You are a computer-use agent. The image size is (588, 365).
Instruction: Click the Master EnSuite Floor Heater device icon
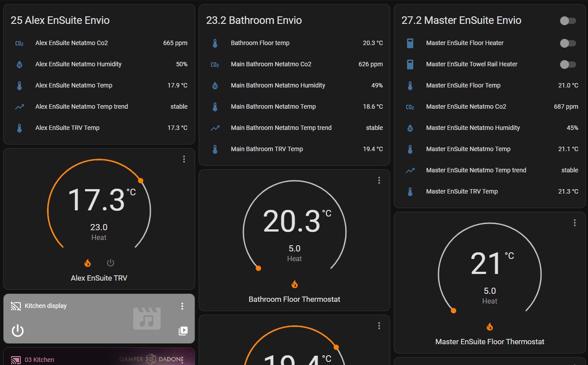(x=410, y=43)
